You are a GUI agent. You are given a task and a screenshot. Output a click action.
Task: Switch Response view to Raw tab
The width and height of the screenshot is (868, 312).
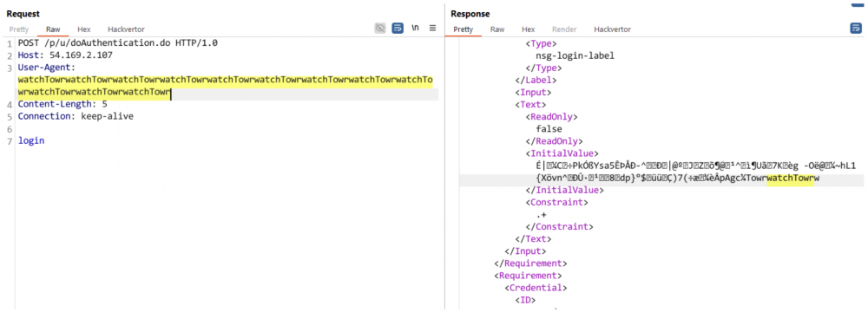[497, 29]
